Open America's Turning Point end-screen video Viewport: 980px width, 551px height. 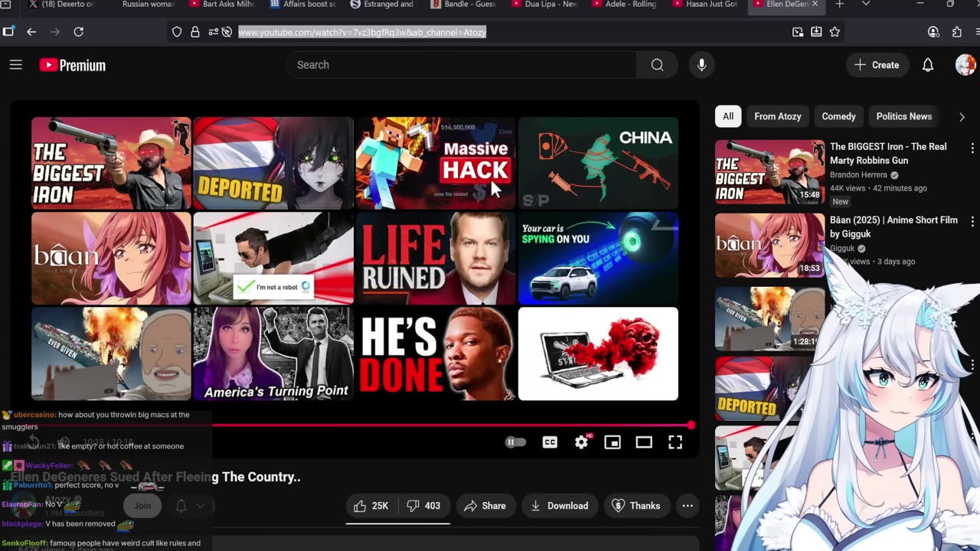tap(273, 354)
